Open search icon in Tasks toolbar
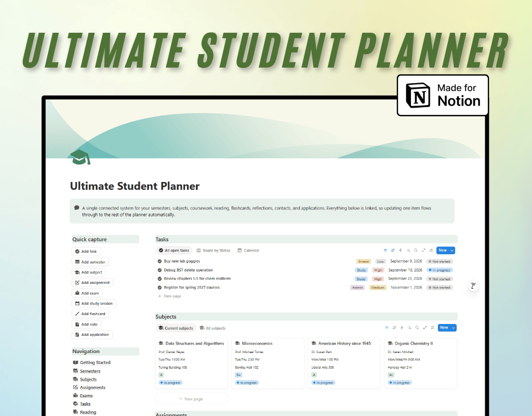532x416 pixels. coord(416,250)
